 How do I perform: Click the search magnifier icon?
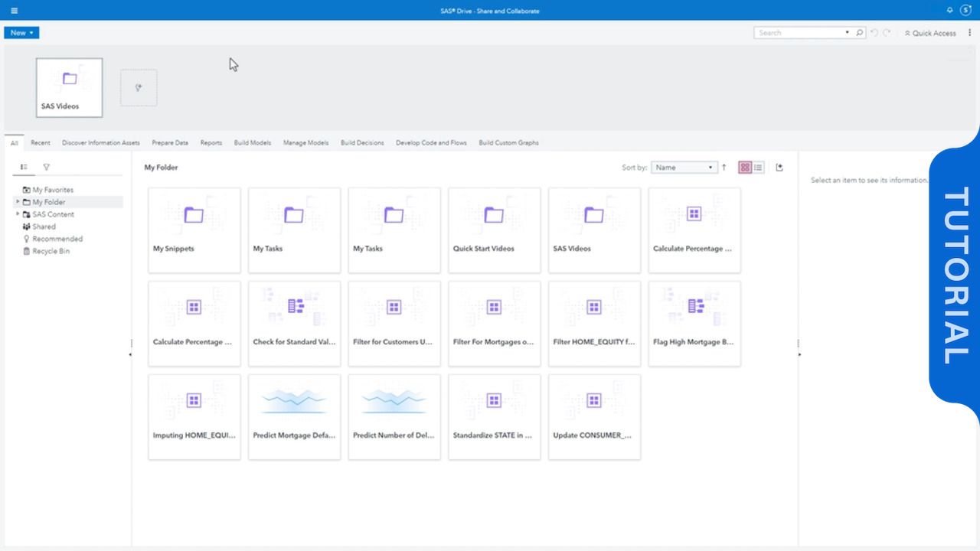click(x=859, y=32)
